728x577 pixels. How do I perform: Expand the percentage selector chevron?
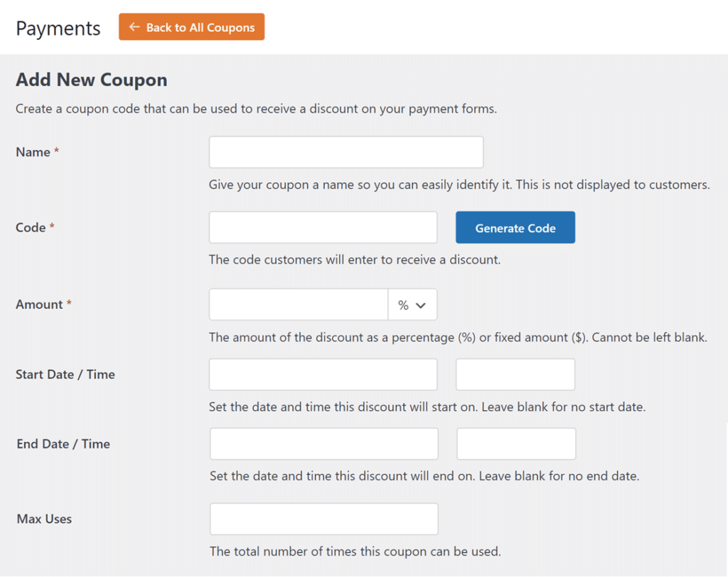point(421,304)
